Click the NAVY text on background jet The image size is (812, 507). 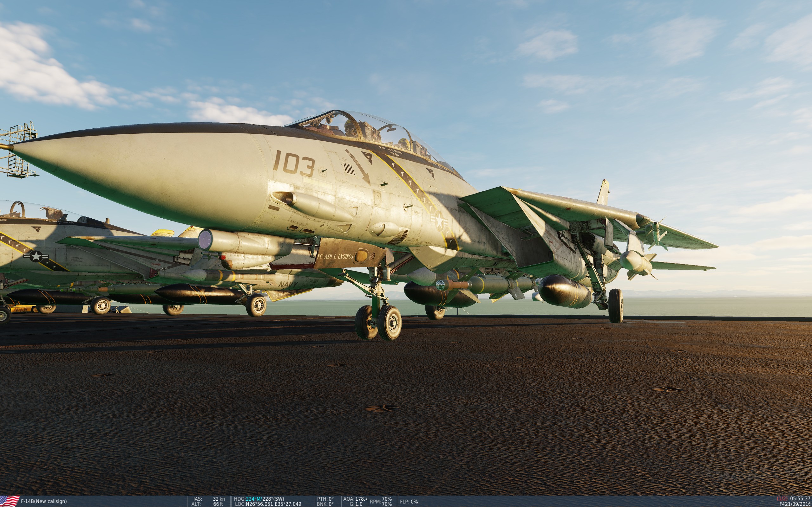(288, 285)
